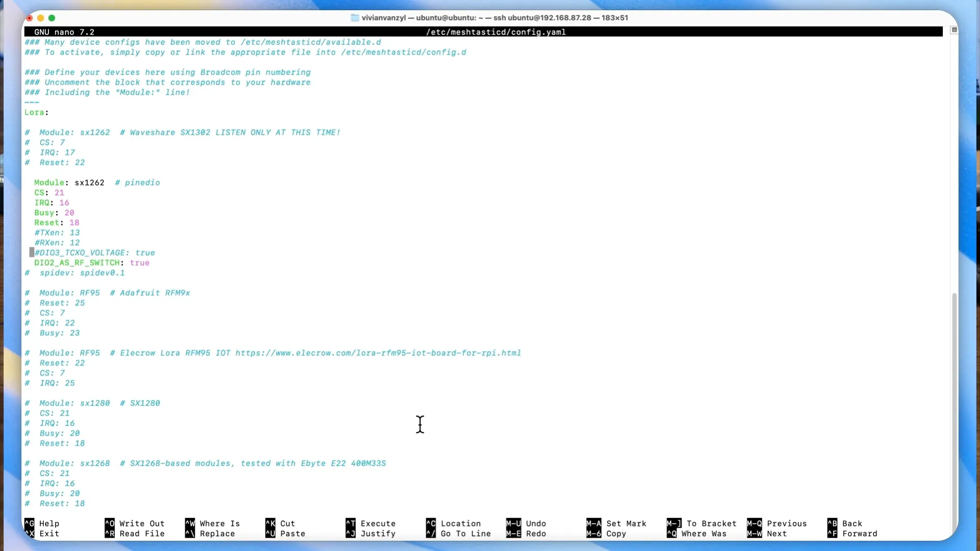This screenshot has width=980, height=551.
Task: Click the 'Reset: 18' line under pinedio
Action: (57, 223)
